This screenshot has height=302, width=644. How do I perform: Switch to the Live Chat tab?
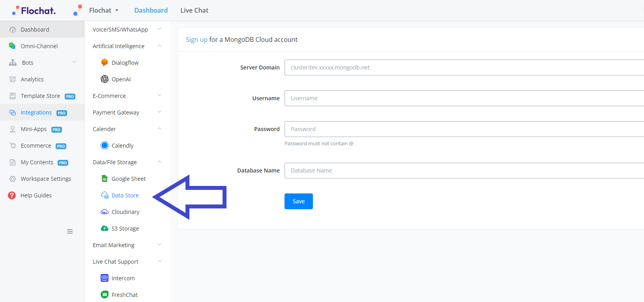coord(194,10)
